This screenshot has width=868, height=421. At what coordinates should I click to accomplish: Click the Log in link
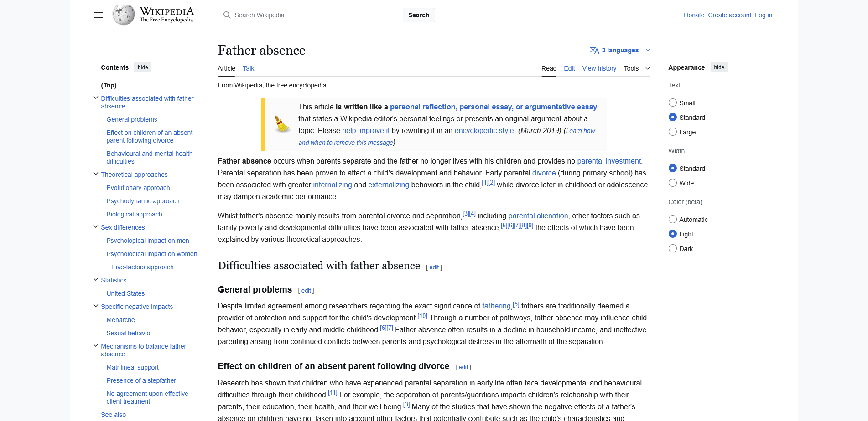[x=764, y=15]
